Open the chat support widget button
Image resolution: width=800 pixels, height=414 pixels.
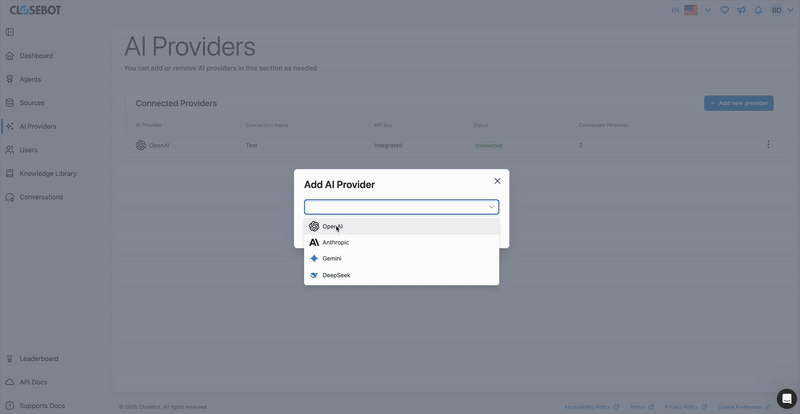pyautogui.click(x=786, y=399)
